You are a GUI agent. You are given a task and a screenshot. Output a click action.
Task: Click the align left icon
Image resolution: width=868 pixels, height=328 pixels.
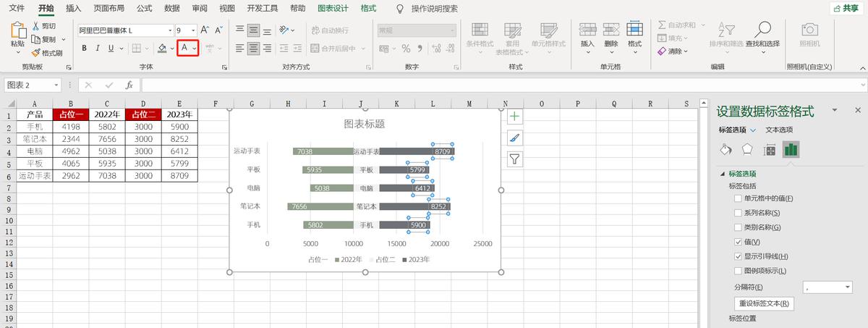(x=240, y=49)
